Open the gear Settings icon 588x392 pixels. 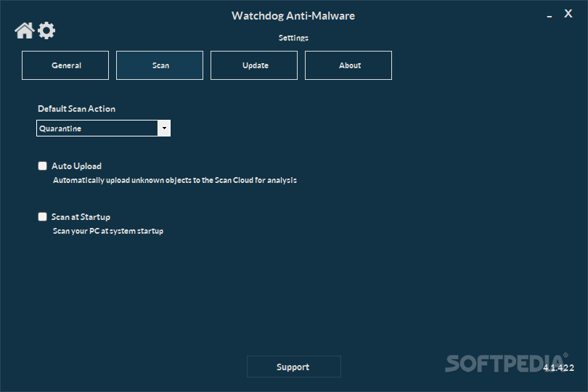[46, 30]
